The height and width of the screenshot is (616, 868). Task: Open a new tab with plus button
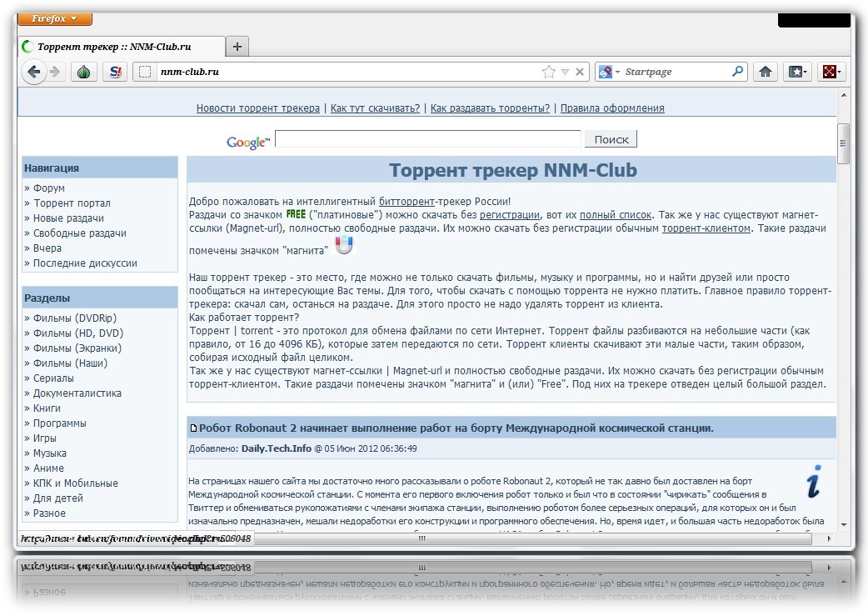coord(237,47)
